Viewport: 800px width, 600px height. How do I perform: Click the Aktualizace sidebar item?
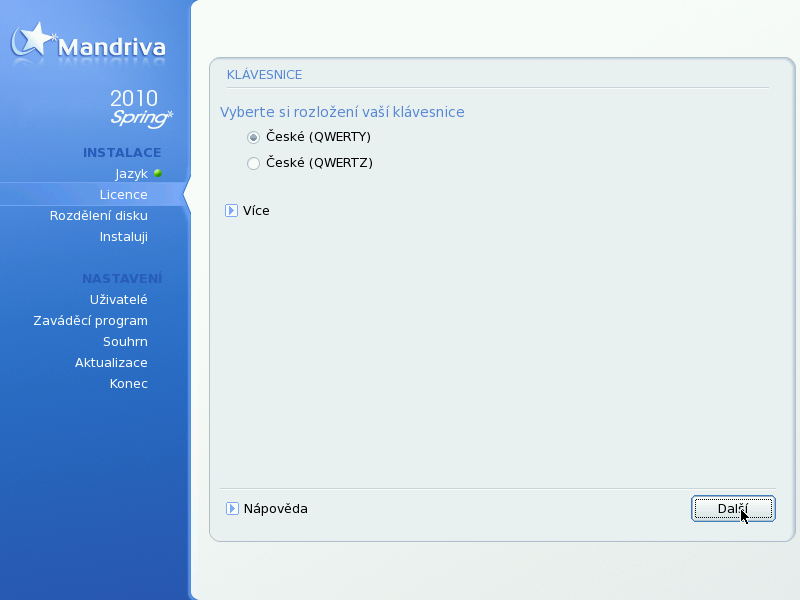click(111, 363)
